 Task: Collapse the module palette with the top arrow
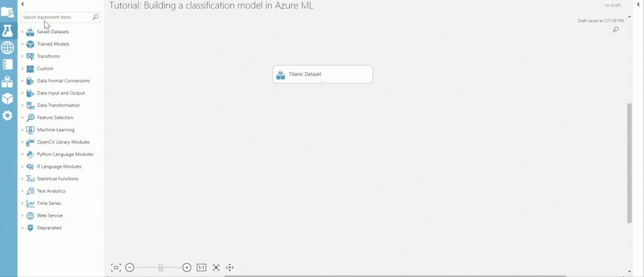click(x=23, y=4)
